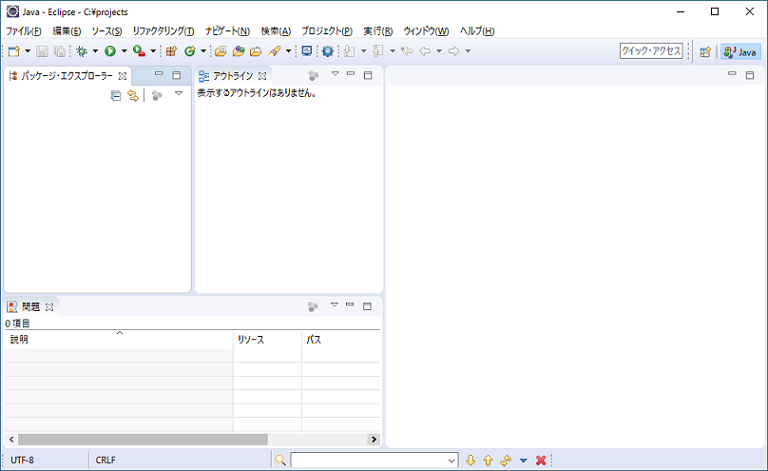Image resolution: width=768 pixels, height=471 pixels.
Task: Open the 検索(A) menu
Action: [x=276, y=31]
